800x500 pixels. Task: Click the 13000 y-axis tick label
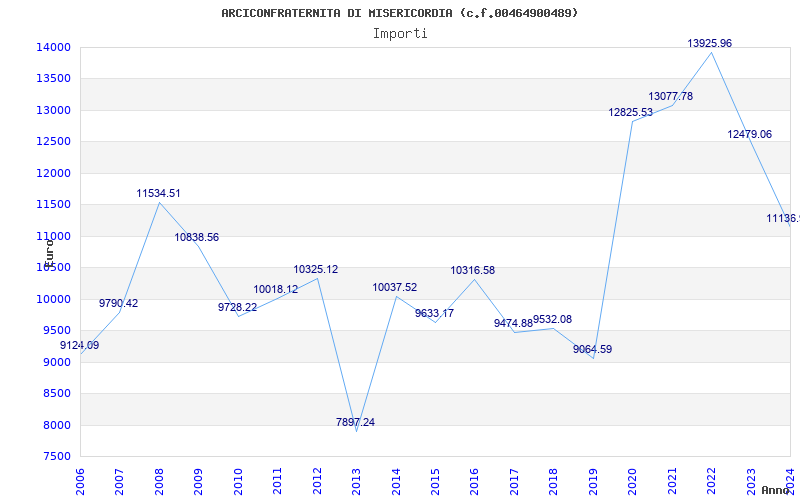pyautogui.click(x=53, y=110)
